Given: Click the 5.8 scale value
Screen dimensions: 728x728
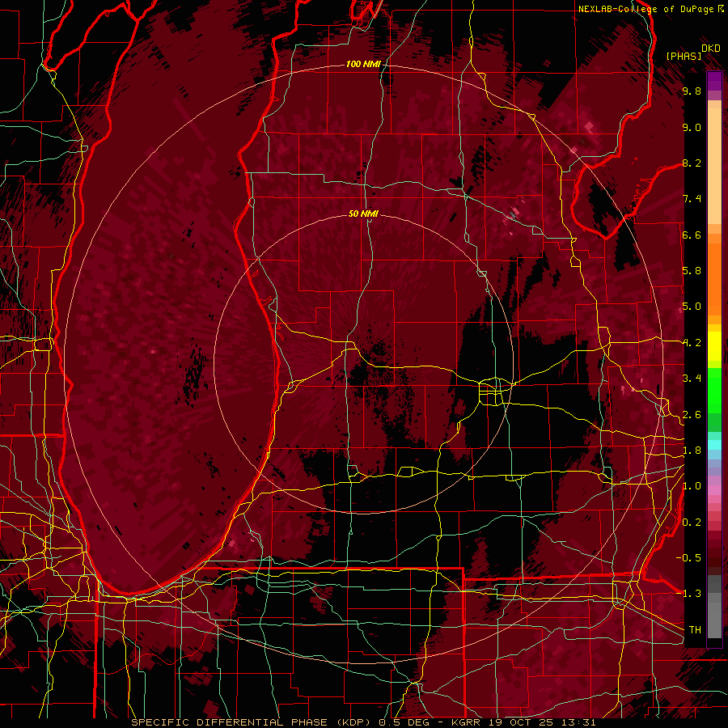Looking at the screenshot, I should coord(692,271).
